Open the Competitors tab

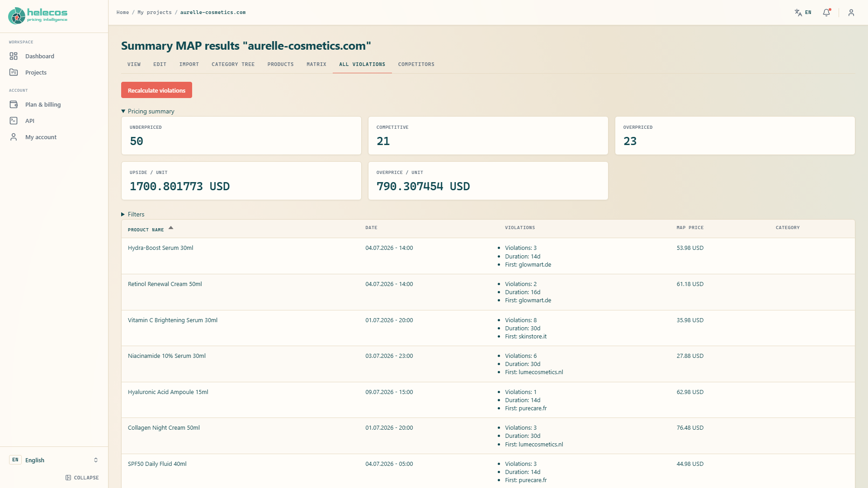click(416, 64)
